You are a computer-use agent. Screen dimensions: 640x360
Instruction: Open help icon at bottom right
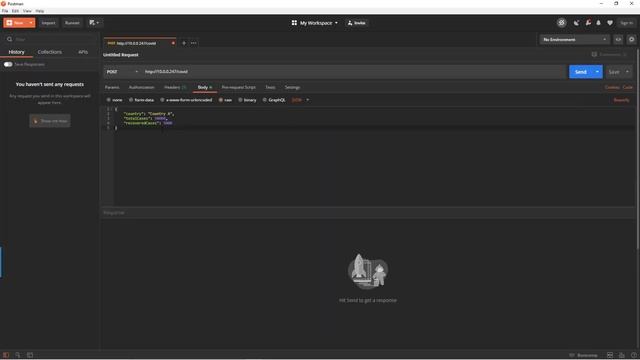click(633, 355)
